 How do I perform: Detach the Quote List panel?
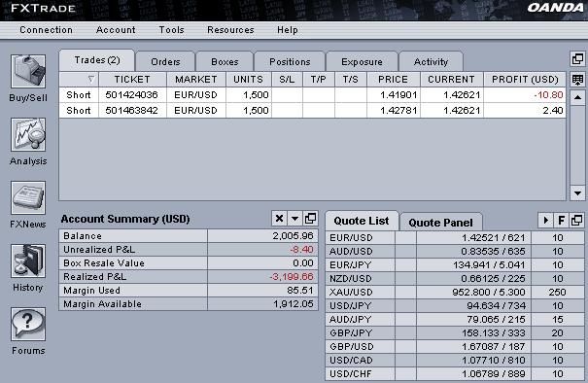577,221
